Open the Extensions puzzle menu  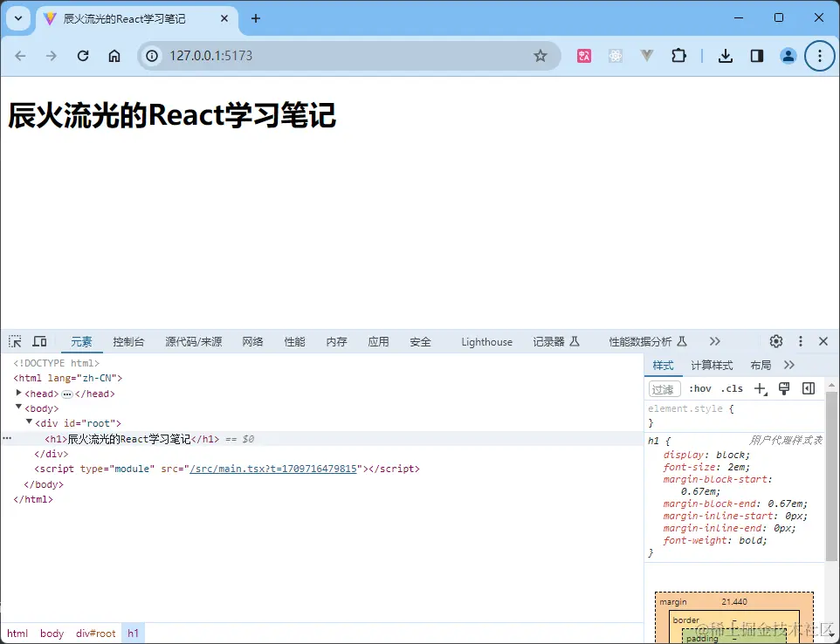[678, 56]
